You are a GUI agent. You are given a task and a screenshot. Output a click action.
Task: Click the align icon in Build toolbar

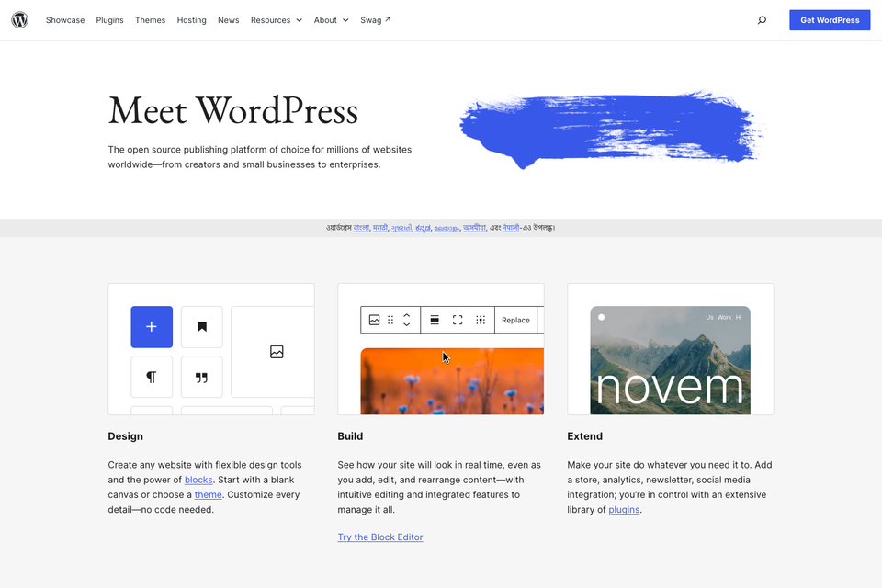coord(435,320)
